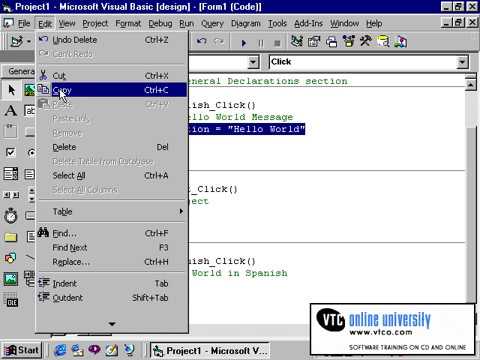
Task: Open the Help menu
Action: pyautogui.click(x=374, y=23)
